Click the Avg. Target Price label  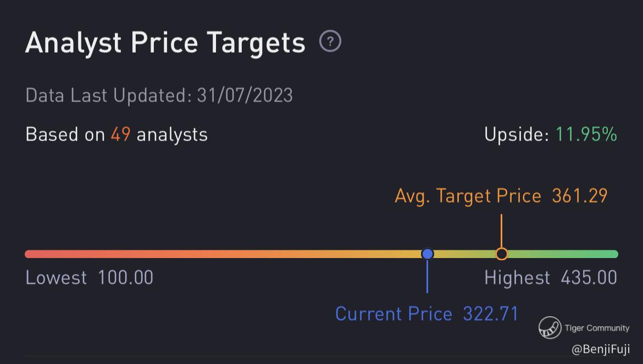pos(468,196)
